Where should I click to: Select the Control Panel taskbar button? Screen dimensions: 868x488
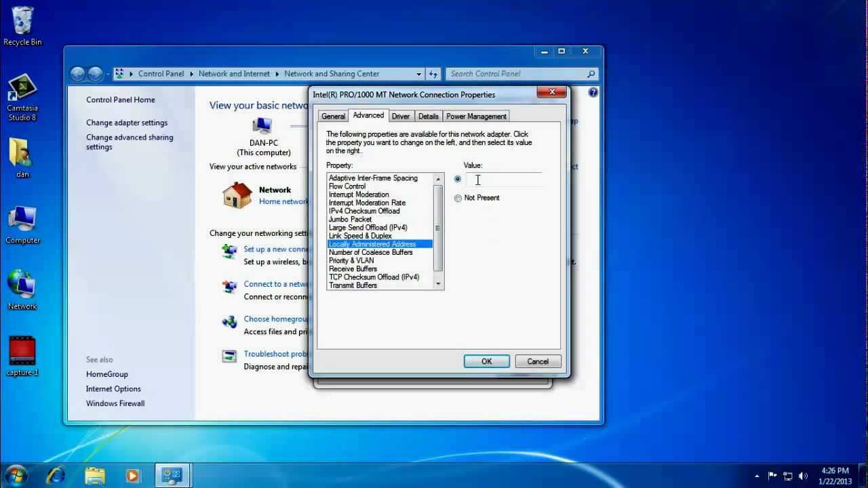[x=172, y=476]
